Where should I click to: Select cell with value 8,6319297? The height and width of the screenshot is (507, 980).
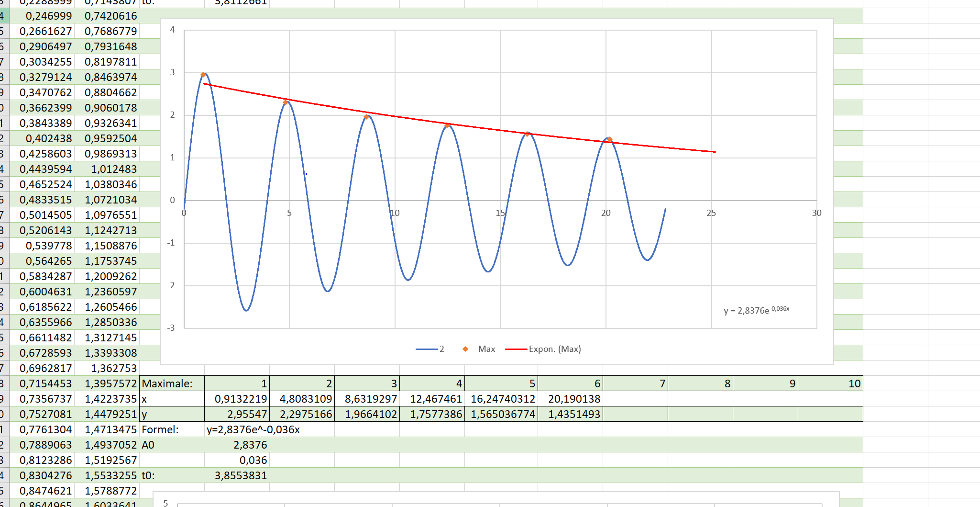pyautogui.click(x=367, y=399)
